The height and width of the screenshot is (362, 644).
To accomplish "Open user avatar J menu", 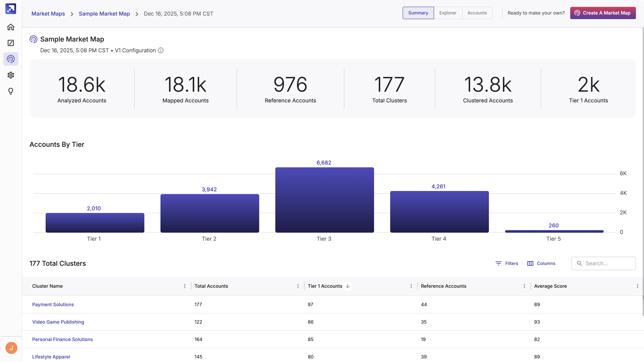I will click(x=11, y=348).
